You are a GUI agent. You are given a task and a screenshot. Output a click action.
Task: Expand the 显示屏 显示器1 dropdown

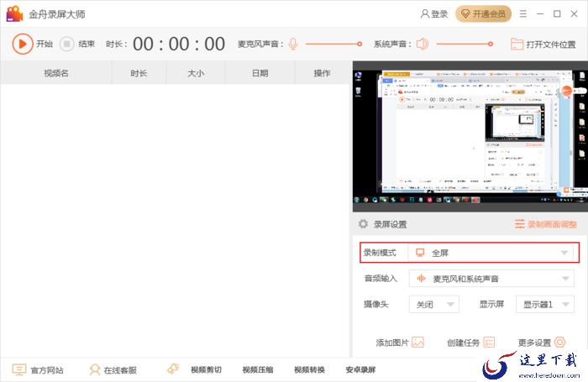(x=545, y=305)
